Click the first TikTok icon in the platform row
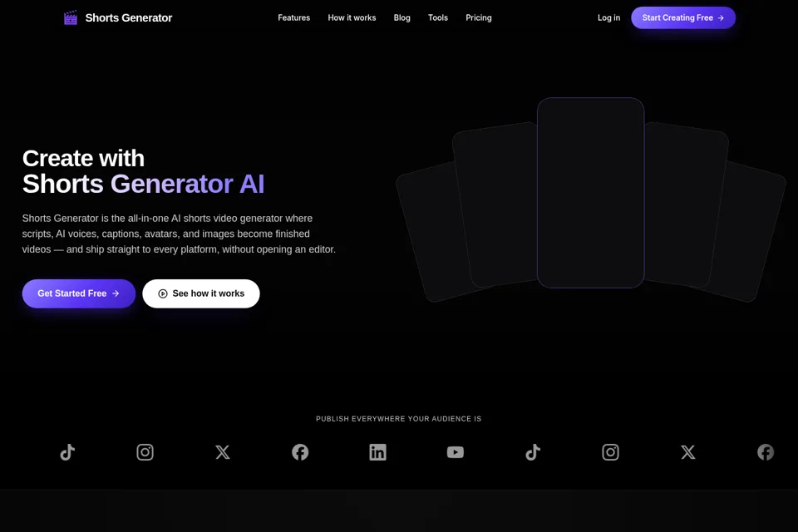The height and width of the screenshot is (532, 798). [x=67, y=452]
